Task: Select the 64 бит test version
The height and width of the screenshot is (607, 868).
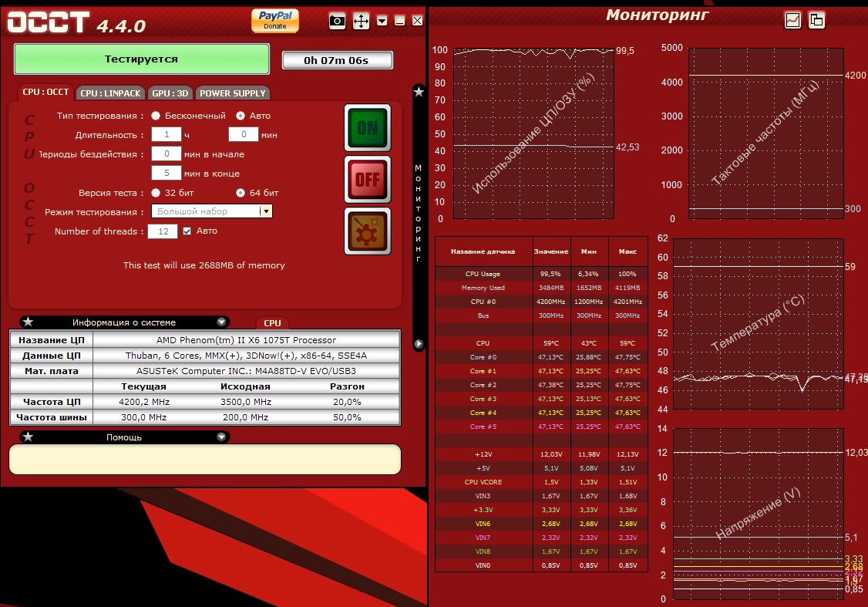Action: click(x=241, y=193)
